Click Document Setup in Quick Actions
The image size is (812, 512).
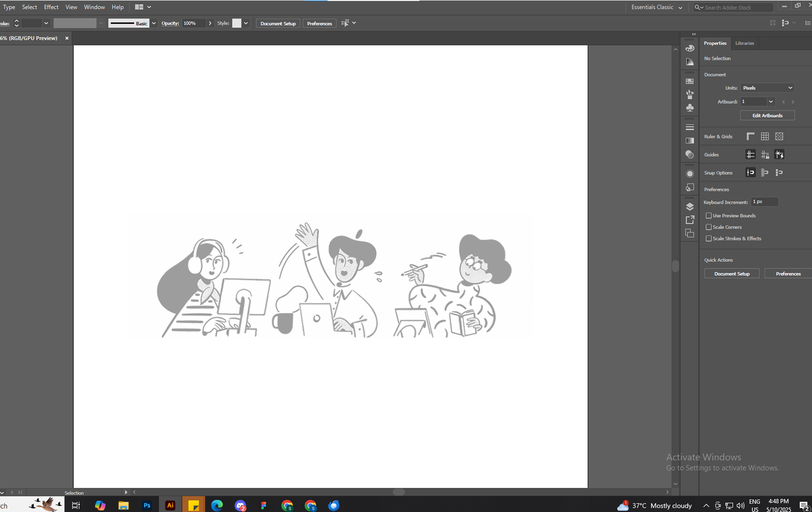pyautogui.click(x=732, y=274)
